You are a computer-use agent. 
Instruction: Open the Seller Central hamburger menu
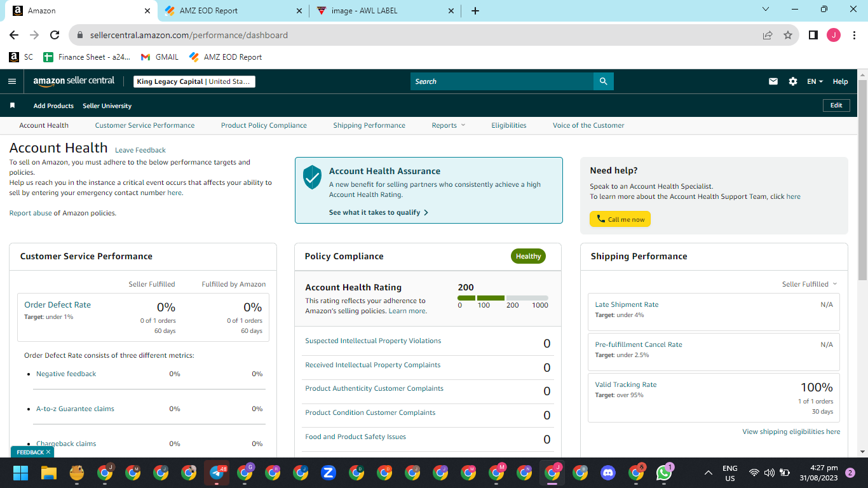pyautogui.click(x=11, y=81)
